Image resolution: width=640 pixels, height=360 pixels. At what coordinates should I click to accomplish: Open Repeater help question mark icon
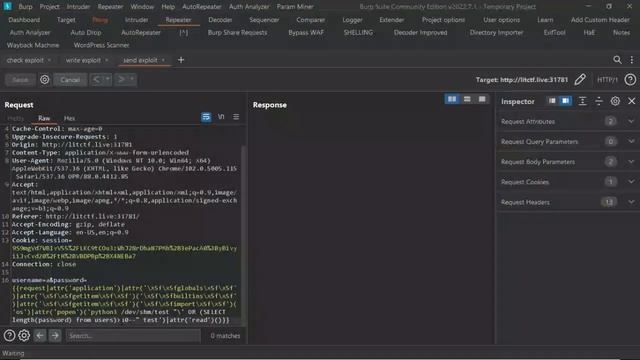pyautogui.click(x=630, y=80)
